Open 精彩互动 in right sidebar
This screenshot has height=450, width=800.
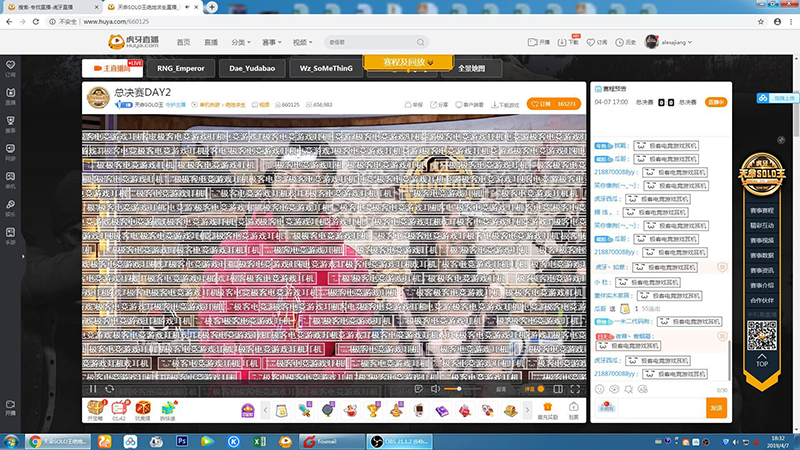coord(762,225)
